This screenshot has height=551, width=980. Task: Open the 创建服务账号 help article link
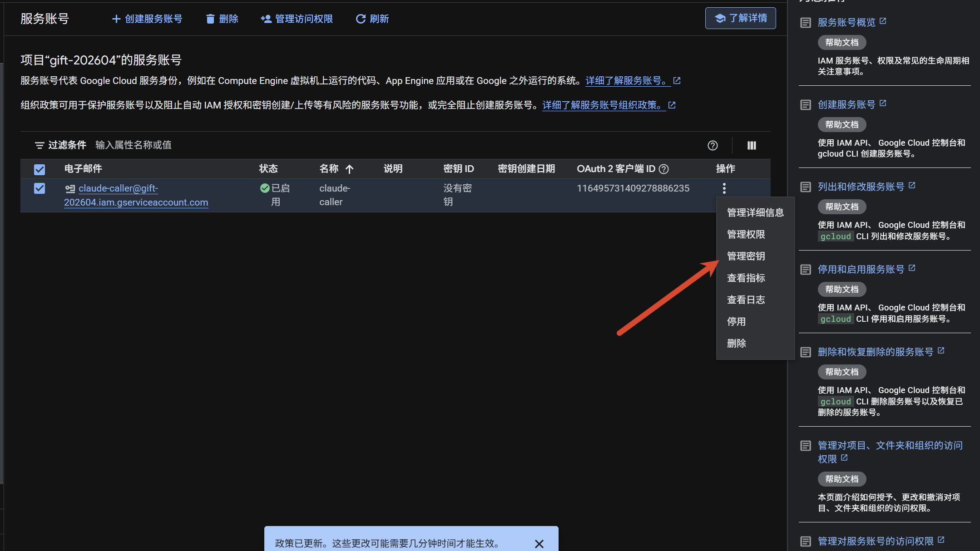point(846,104)
